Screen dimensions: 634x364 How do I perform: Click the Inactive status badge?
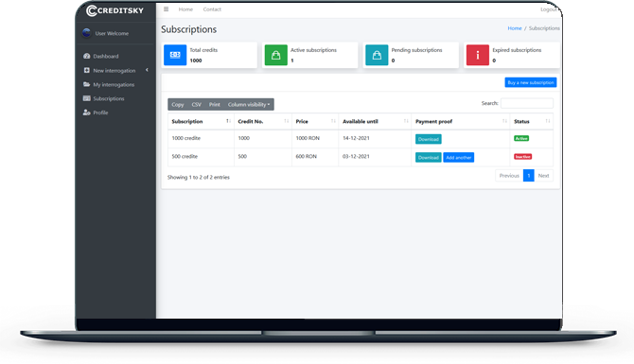(522, 156)
